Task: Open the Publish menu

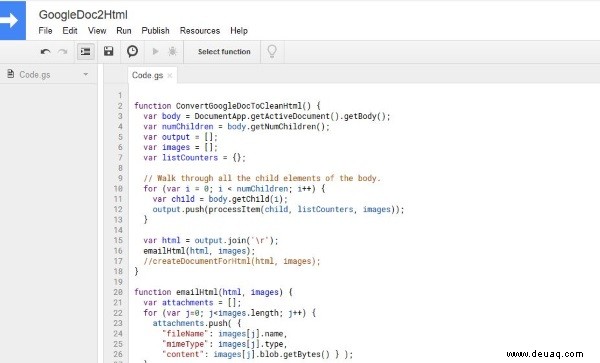Action: click(x=155, y=31)
